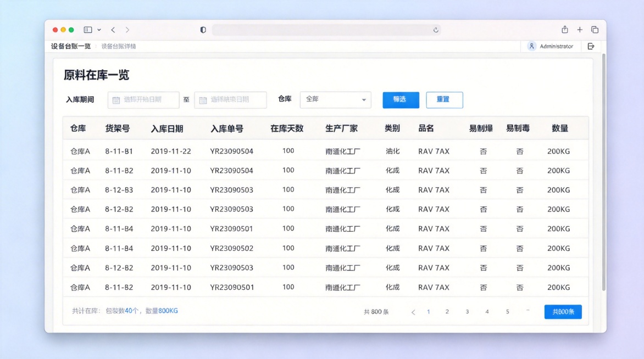Go to page 2 in pagination
This screenshot has width=644, height=359.
(x=447, y=312)
